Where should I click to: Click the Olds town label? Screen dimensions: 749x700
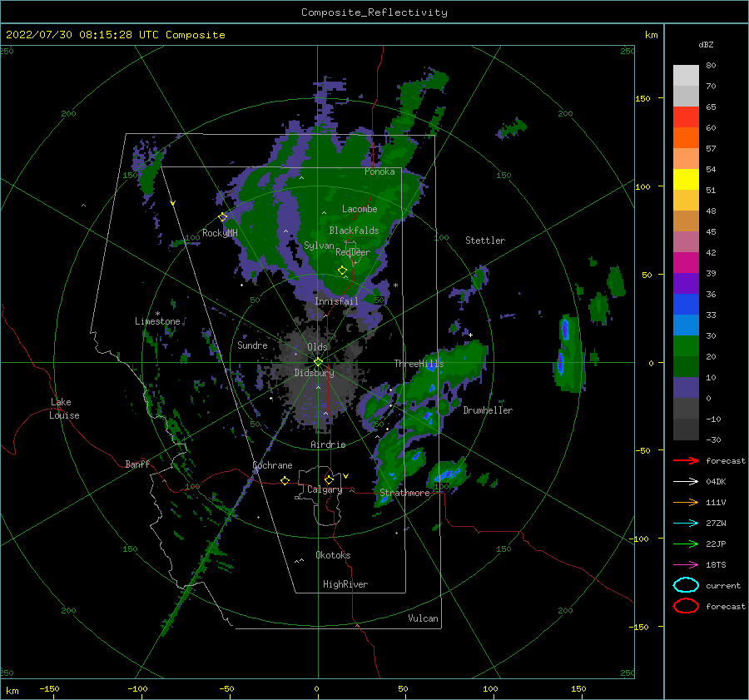click(x=317, y=346)
